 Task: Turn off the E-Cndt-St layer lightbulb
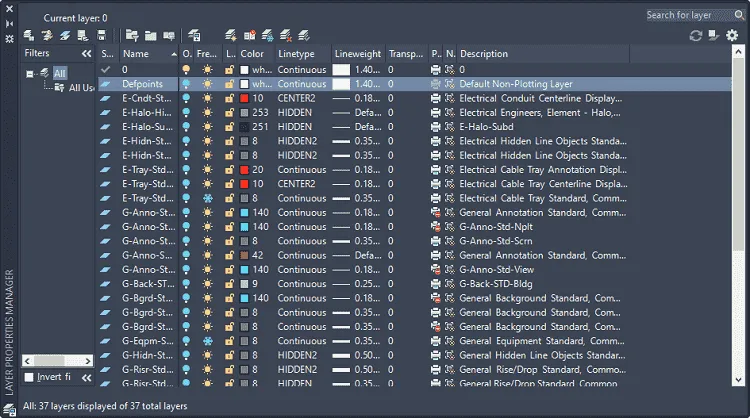pyautogui.click(x=186, y=99)
